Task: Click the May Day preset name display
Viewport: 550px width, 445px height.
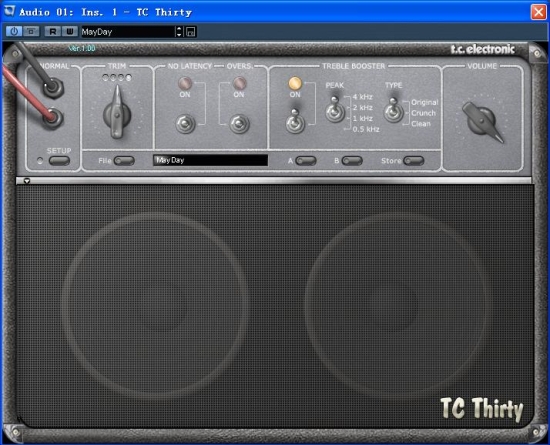Action: [210, 160]
